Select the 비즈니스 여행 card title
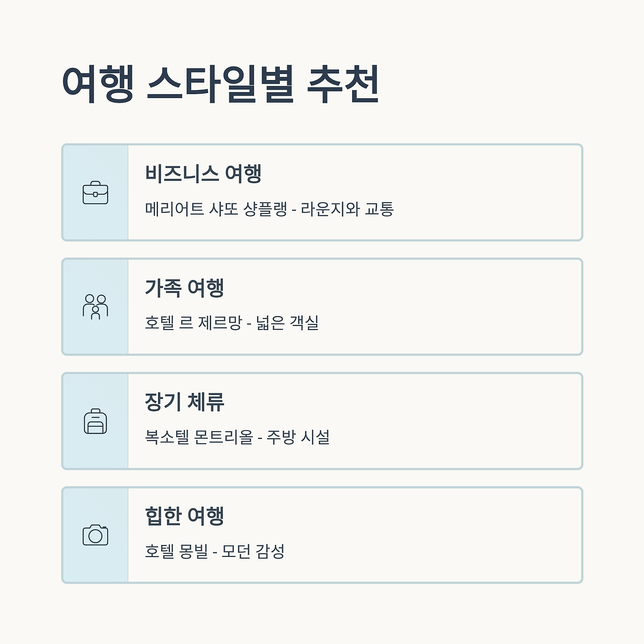644x644 pixels. [x=203, y=174]
